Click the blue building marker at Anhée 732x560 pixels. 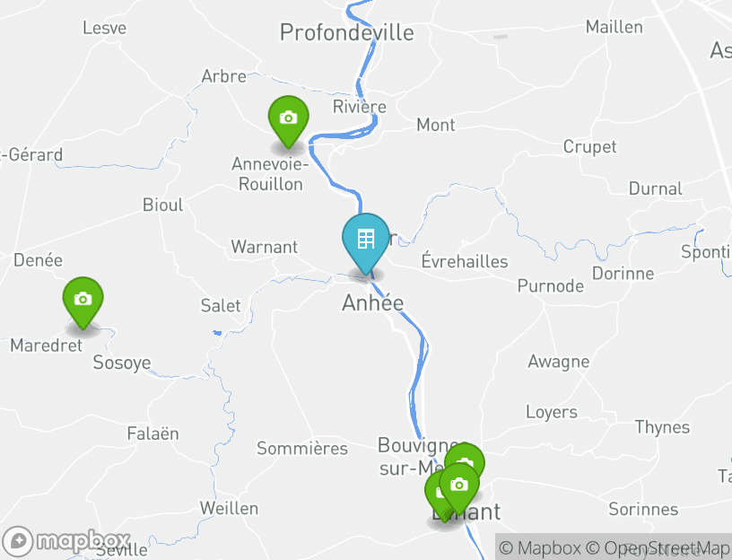[365, 243]
